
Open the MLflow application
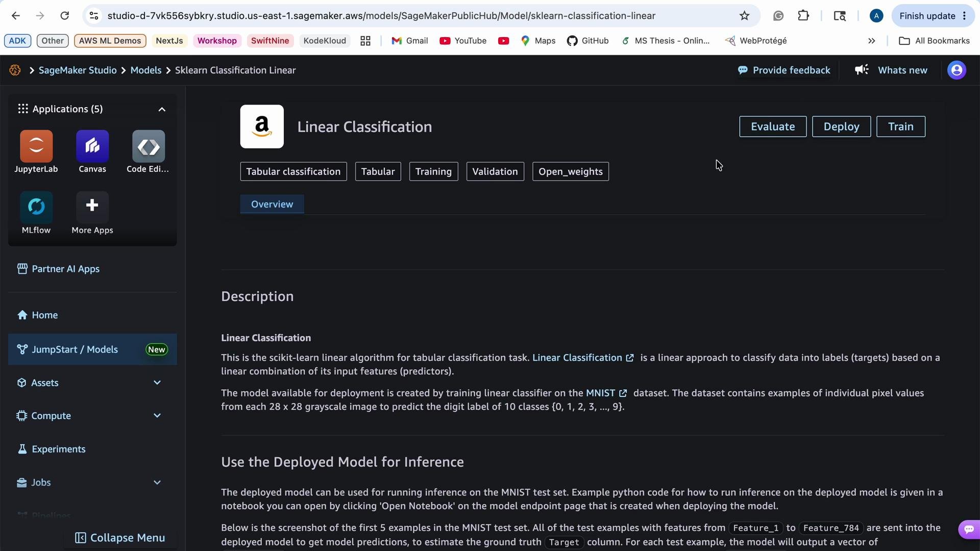click(x=36, y=207)
